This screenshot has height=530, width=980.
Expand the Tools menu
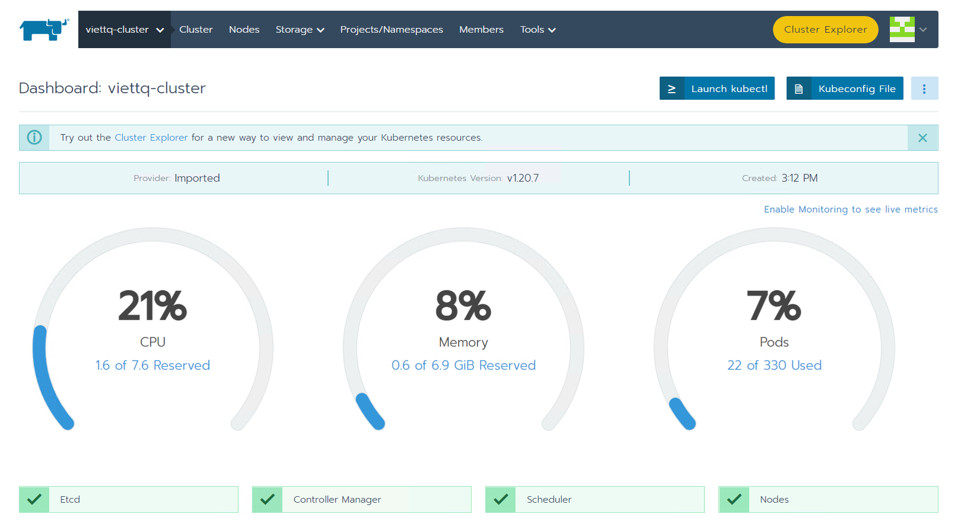(x=538, y=30)
